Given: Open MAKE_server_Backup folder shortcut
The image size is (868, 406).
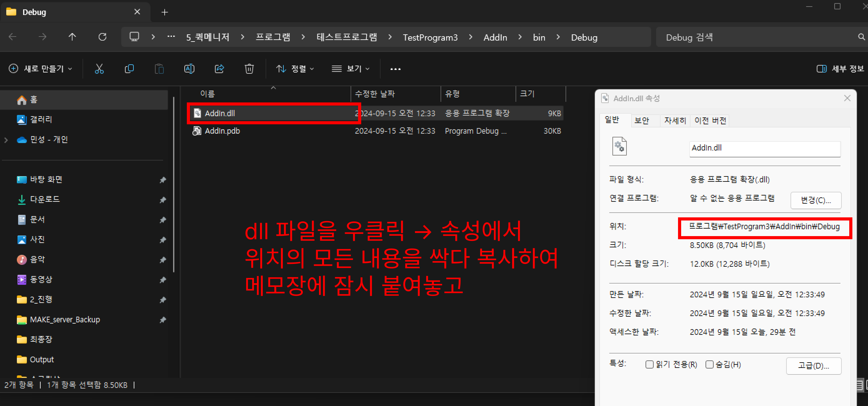Looking at the screenshot, I should [x=84, y=319].
